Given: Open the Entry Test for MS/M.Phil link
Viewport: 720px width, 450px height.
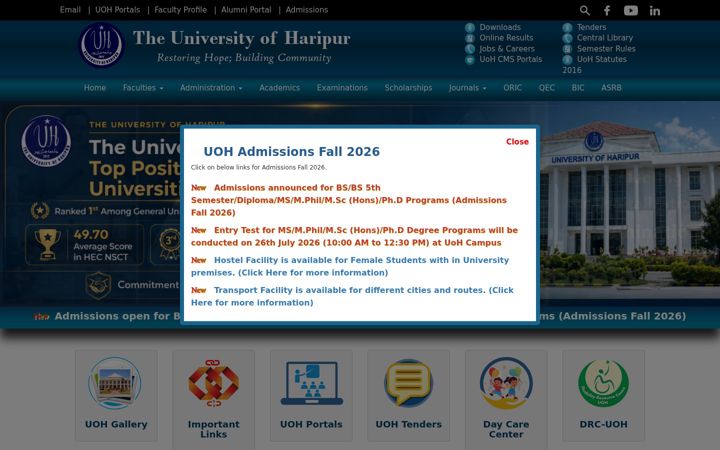Looking at the screenshot, I should point(354,236).
